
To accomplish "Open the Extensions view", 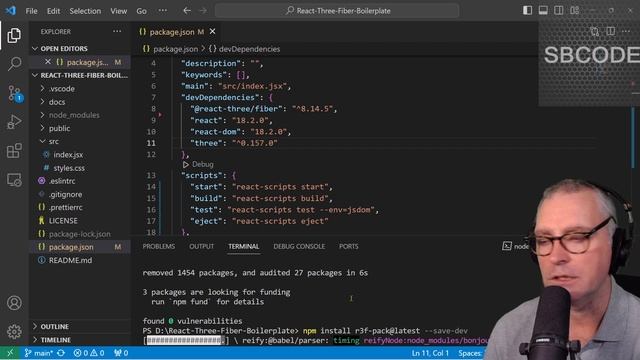I will point(14,151).
